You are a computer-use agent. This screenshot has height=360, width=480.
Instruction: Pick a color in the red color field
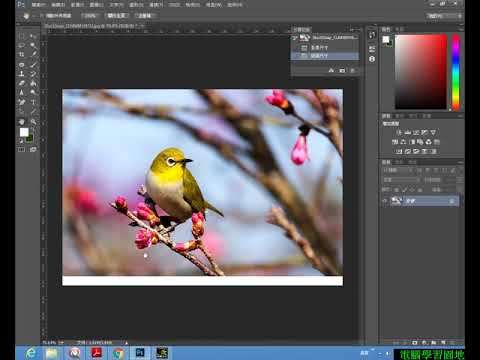[421, 72]
